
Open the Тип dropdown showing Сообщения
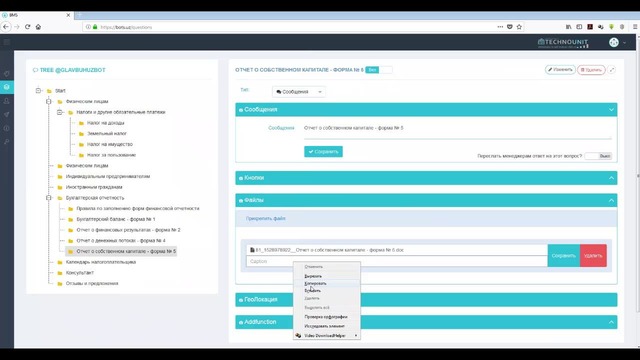[299, 92]
